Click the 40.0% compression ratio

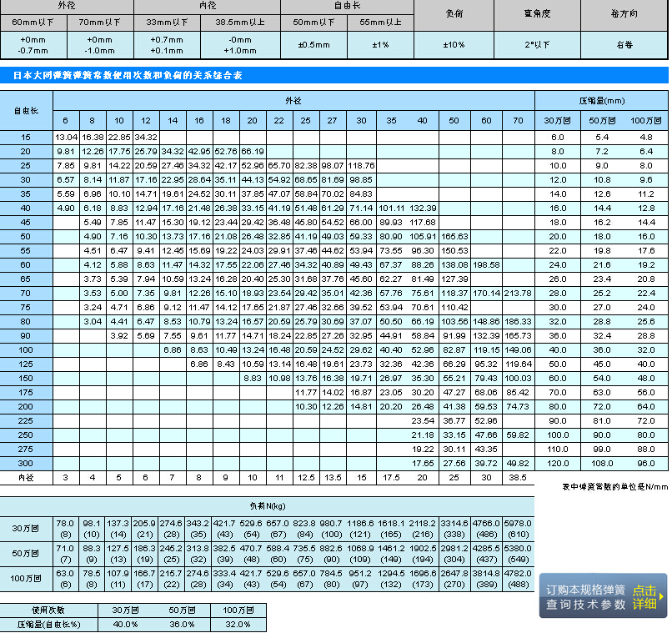[x=125, y=624]
